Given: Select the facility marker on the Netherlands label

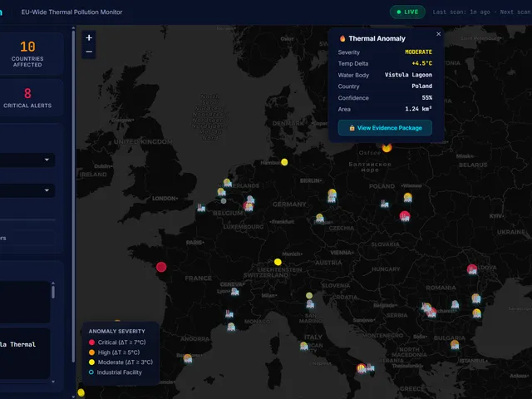Looking at the screenshot, I should [227, 183].
